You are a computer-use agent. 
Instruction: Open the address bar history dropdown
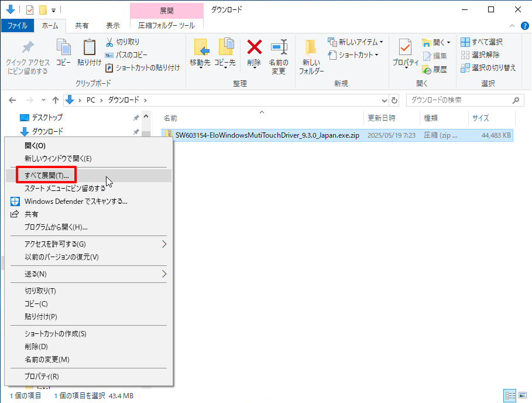(385, 100)
